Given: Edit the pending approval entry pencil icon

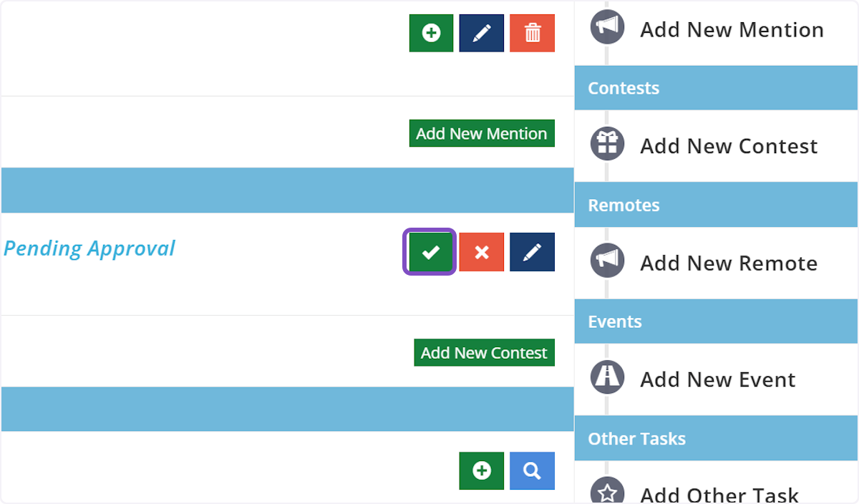Looking at the screenshot, I should (x=532, y=252).
